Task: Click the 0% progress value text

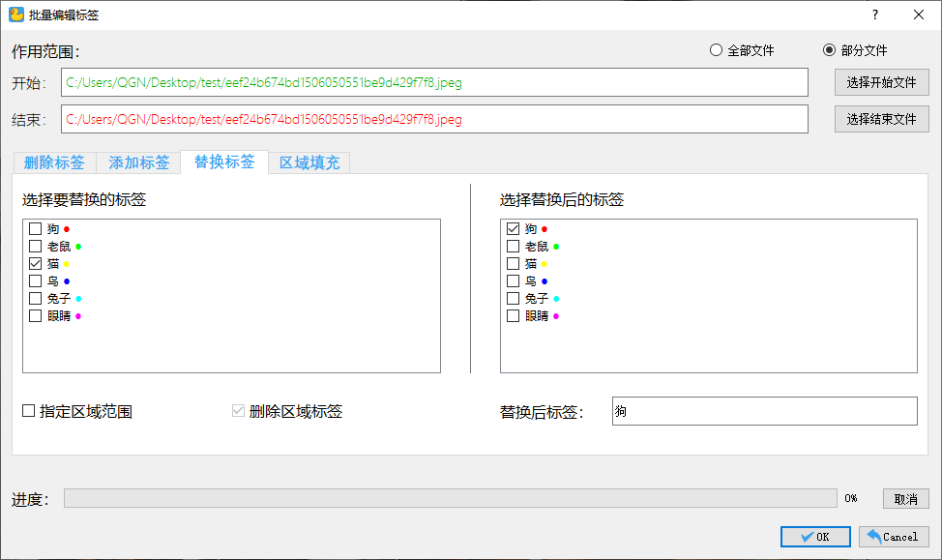Action: point(851,498)
